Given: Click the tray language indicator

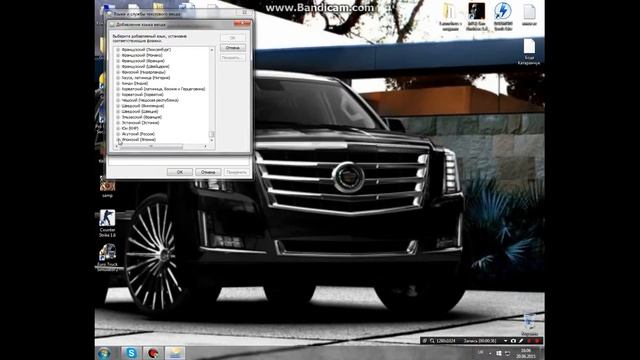Looking at the screenshot, I should click(481, 353).
